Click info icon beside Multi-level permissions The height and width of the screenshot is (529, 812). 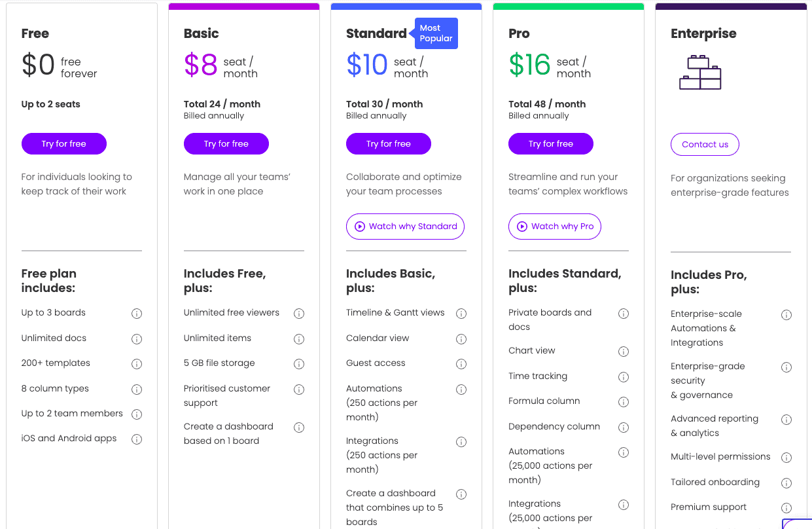tap(786, 457)
